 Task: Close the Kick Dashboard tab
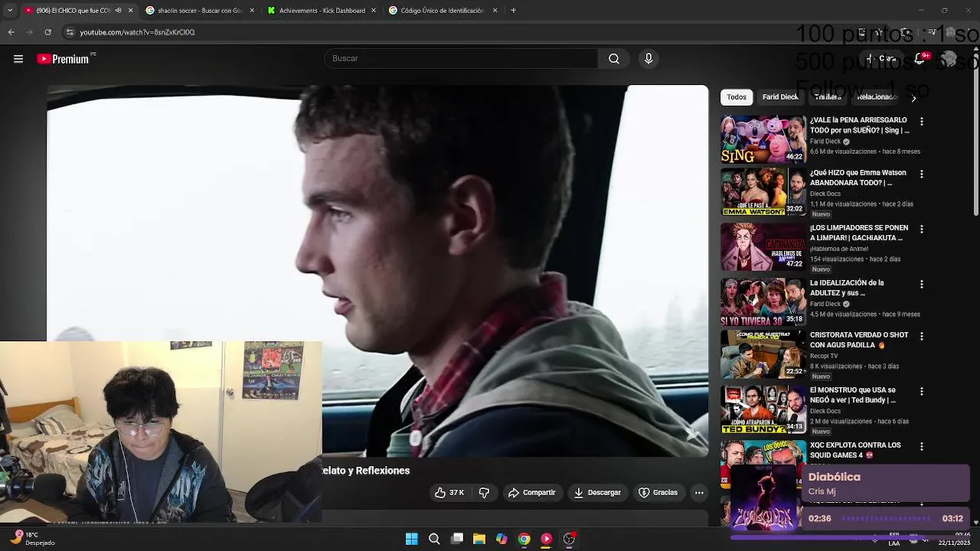[x=374, y=11]
